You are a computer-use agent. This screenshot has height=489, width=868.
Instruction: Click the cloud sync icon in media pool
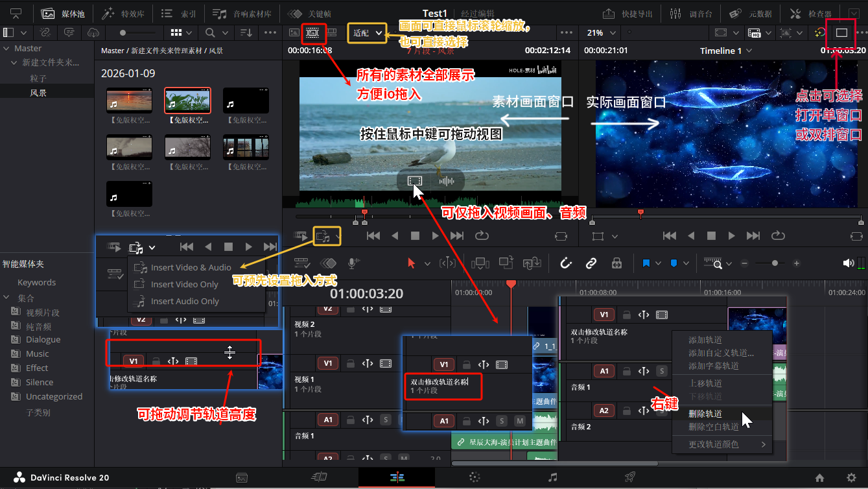(94, 32)
